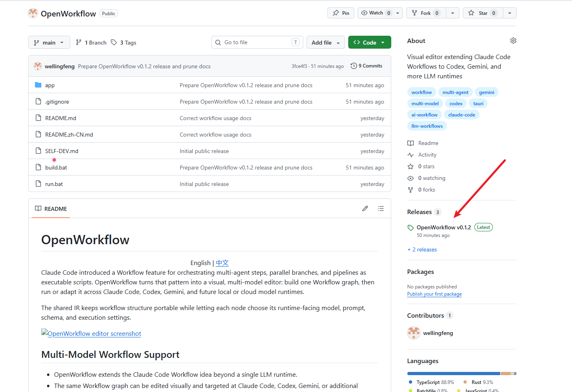
Task: Click Publish your first package
Action: 435,294
